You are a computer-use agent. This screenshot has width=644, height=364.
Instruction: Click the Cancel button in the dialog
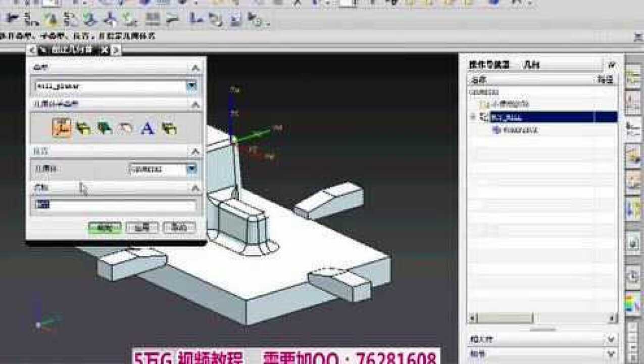click(179, 227)
